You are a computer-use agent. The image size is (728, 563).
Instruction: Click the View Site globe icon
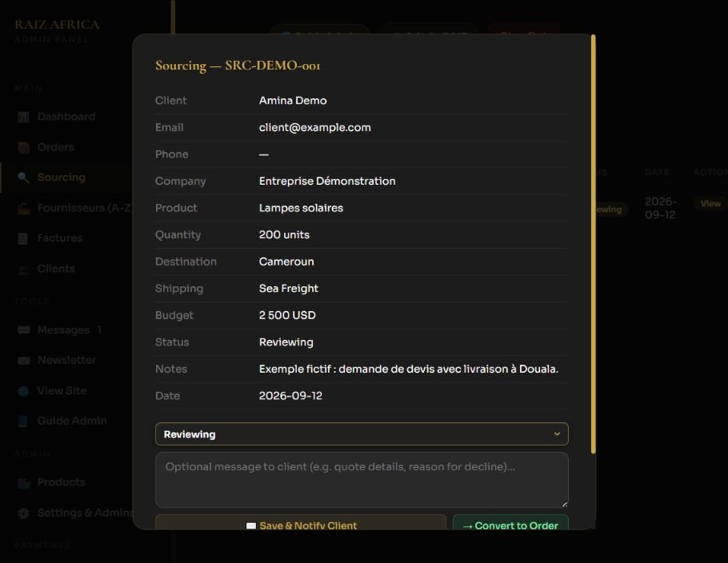click(x=23, y=391)
